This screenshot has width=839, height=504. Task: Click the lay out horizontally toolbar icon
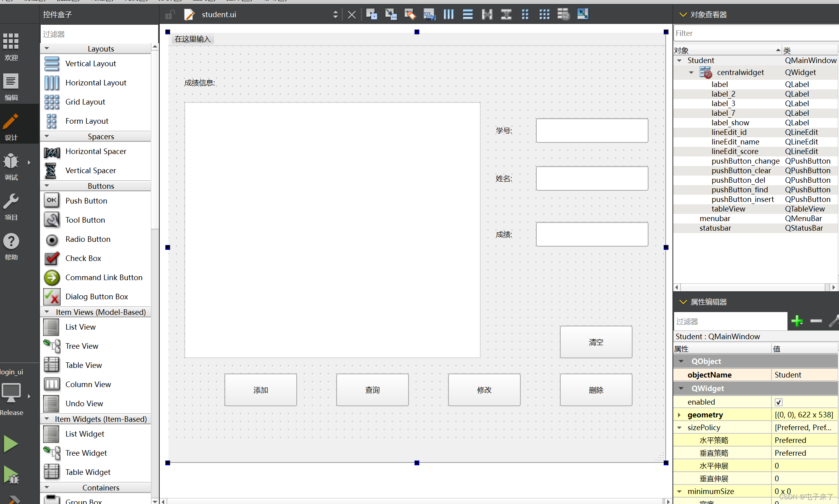tap(448, 15)
